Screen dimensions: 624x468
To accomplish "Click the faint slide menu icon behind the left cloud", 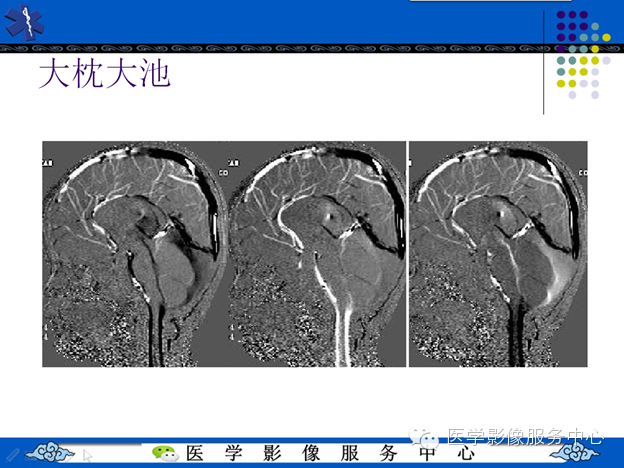I will click(30, 455).
